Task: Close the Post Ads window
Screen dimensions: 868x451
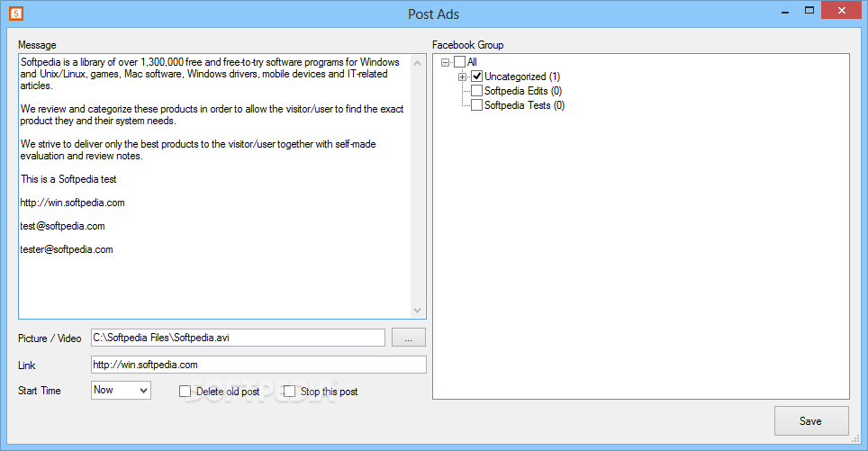Action: [x=841, y=11]
